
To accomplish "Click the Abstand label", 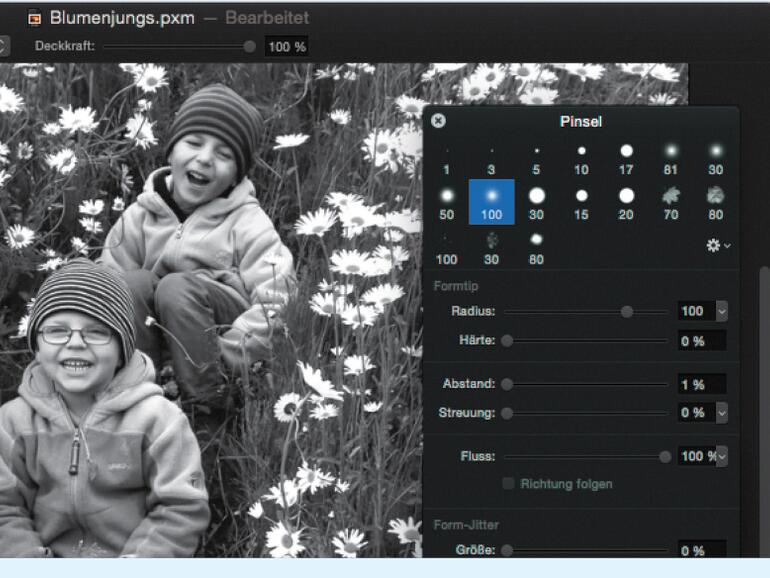I will [469, 384].
